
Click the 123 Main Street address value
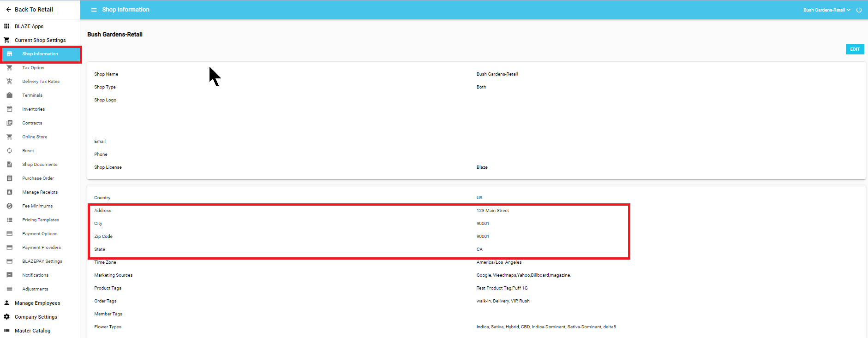pos(492,211)
